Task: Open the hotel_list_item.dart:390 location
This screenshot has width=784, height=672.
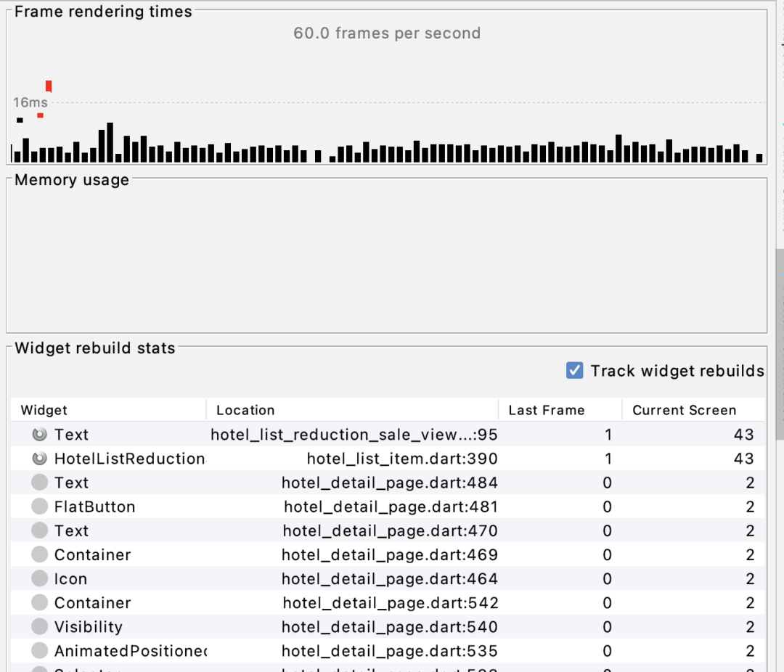Action: coord(402,459)
